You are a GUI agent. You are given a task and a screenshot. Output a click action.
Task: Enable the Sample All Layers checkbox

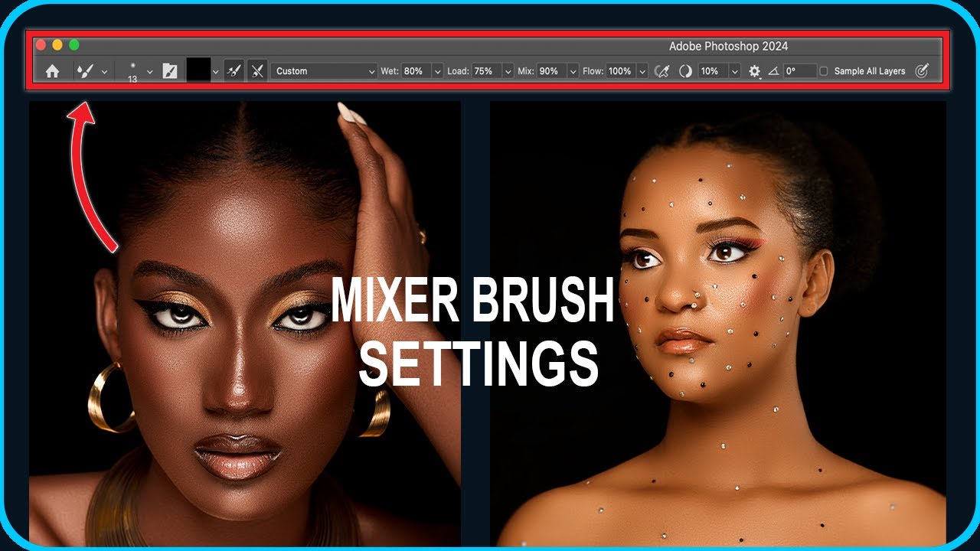click(824, 71)
